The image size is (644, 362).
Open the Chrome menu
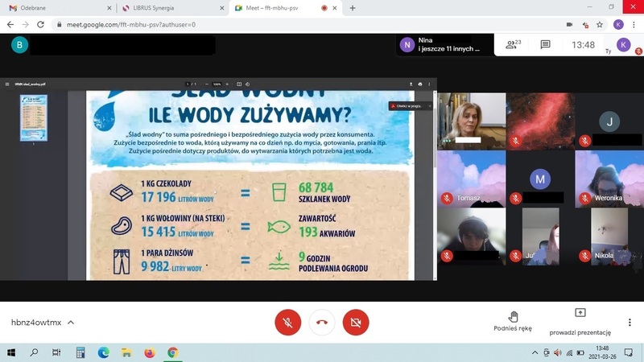pyautogui.click(x=635, y=24)
